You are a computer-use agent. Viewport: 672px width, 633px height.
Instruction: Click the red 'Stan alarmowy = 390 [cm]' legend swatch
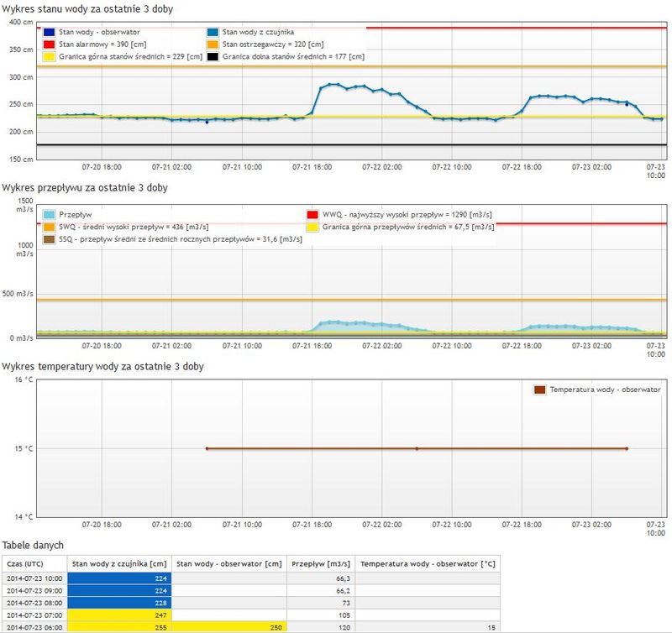[49, 44]
